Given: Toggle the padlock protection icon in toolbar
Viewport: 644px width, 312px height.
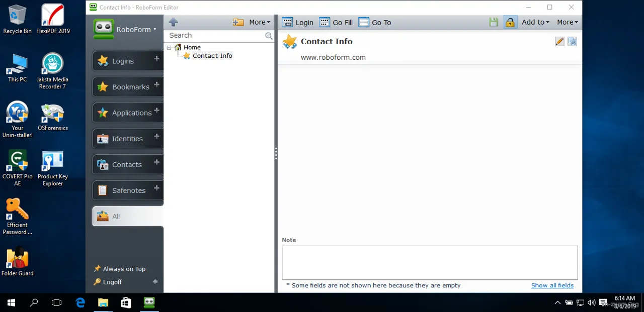Looking at the screenshot, I should (510, 22).
